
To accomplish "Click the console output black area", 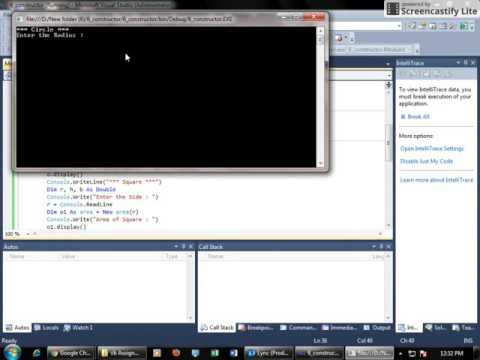I will 166,97.
